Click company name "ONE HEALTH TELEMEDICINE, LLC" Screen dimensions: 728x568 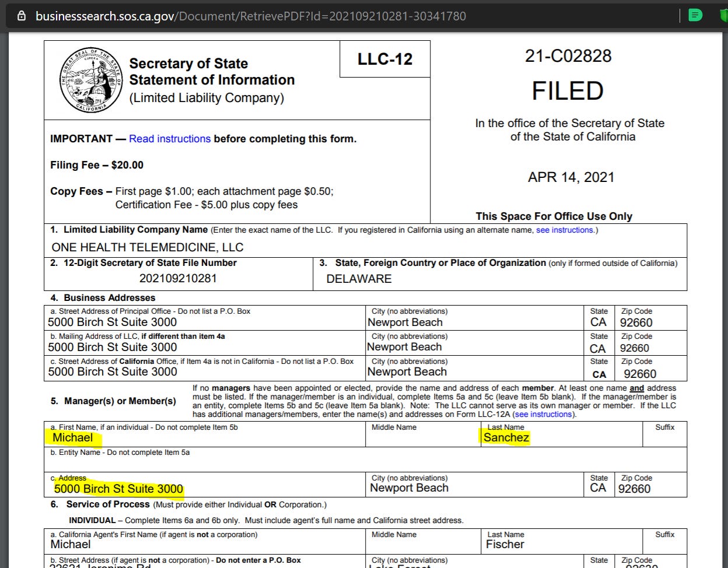(148, 247)
